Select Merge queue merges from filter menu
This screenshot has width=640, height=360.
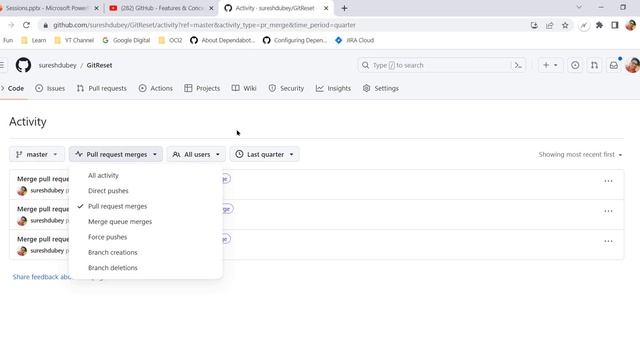(146, 222)
